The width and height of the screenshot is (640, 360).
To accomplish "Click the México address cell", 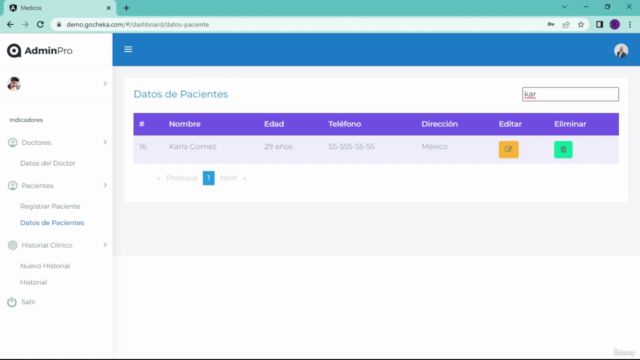I will (x=434, y=147).
